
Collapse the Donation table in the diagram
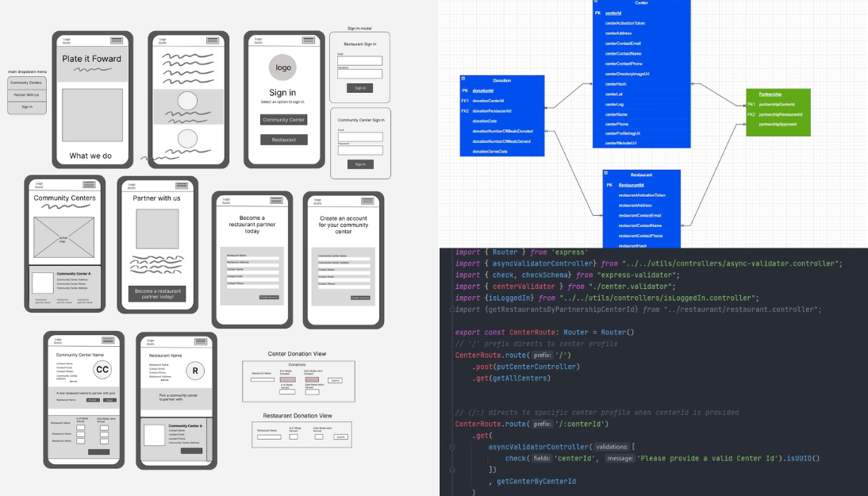pyautogui.click(x=464, y=80)
